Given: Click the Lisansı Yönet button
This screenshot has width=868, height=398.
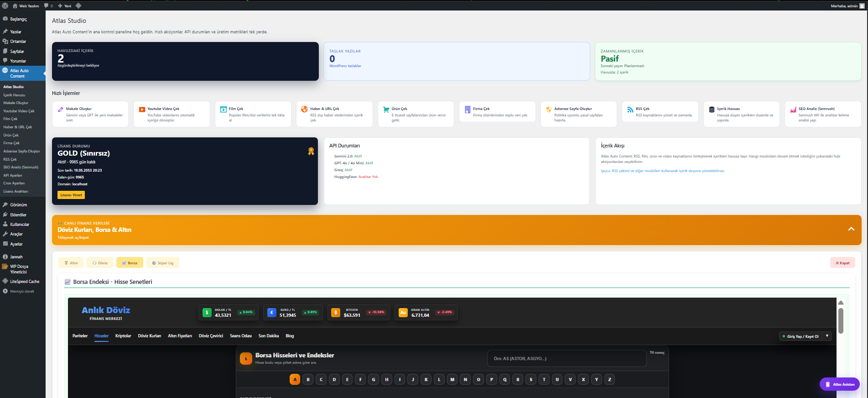Looking at the screenshot, I should click(71, 195).
